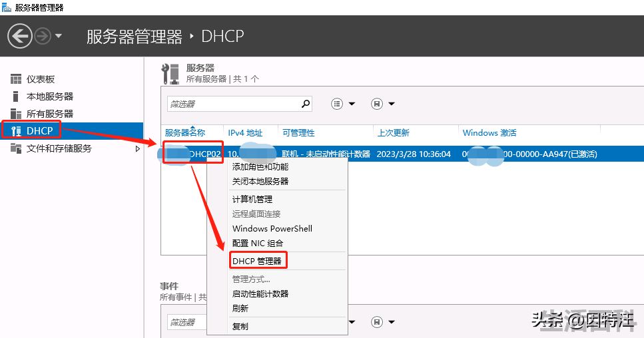The height and width of the screenshot is (338, 644).
Task: Choose 复制 from context menu
Action: click(x=240, y=326)
